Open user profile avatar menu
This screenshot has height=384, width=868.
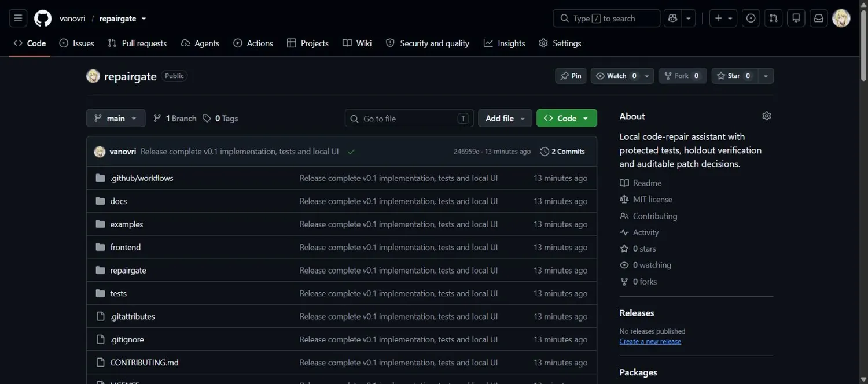pyautogui.click(x=841, y=19)
